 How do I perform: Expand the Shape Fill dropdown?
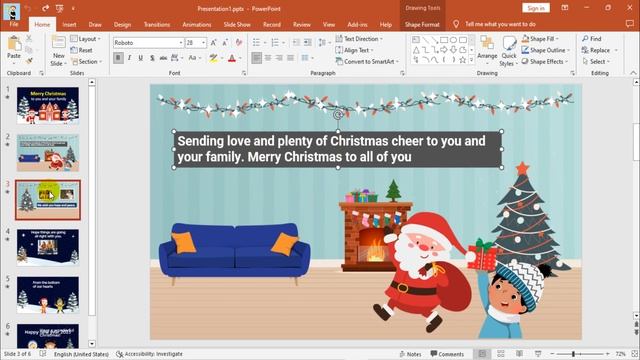pyautogui.click(x=540, y=39)
